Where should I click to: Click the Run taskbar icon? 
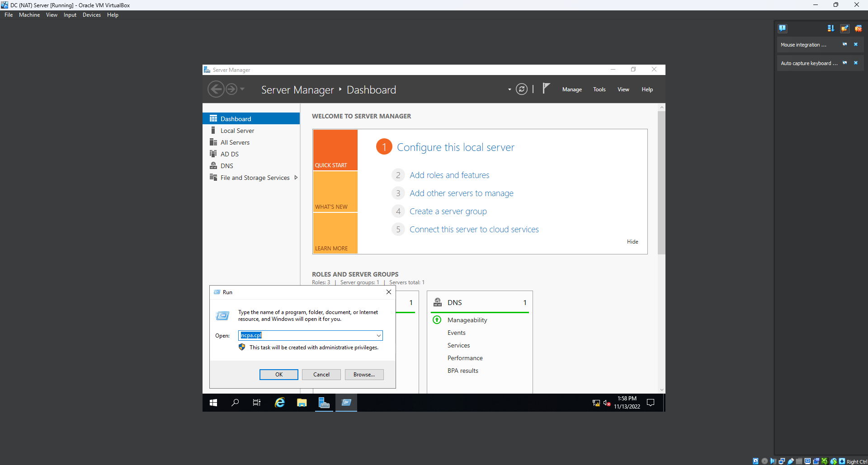click(346, 402)
